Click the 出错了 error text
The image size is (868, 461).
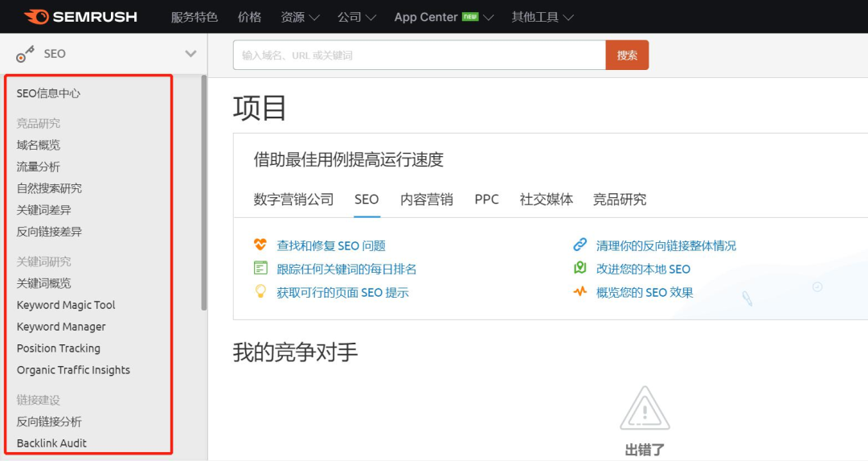(645, 450)
